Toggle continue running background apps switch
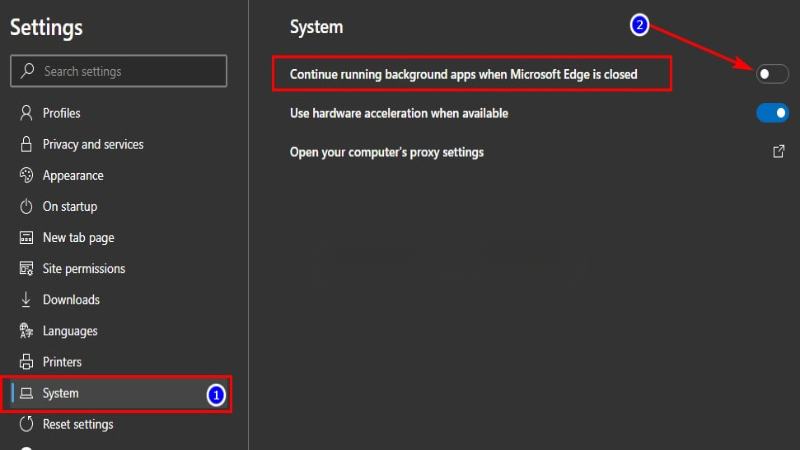The height and width of the screenshot is (450, 800). 772,74
